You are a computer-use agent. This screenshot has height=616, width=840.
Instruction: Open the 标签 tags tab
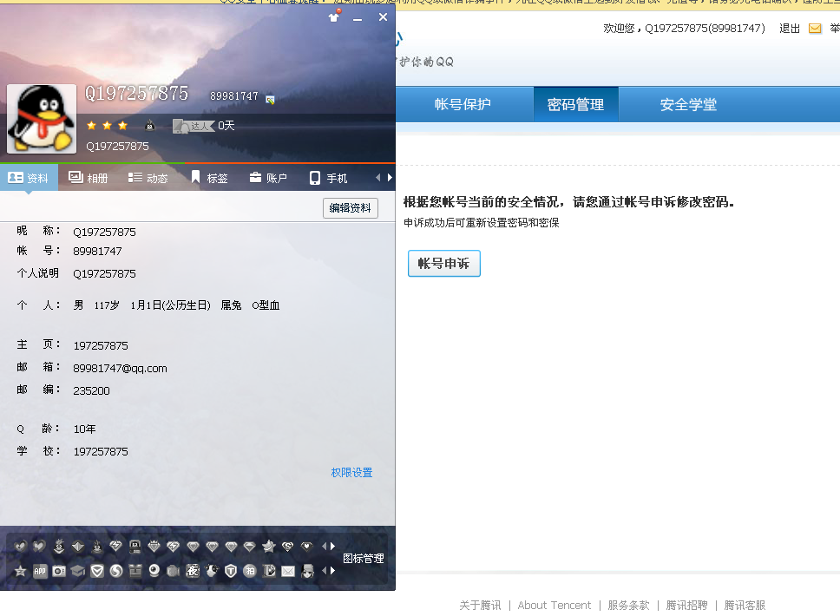point(209,178)
